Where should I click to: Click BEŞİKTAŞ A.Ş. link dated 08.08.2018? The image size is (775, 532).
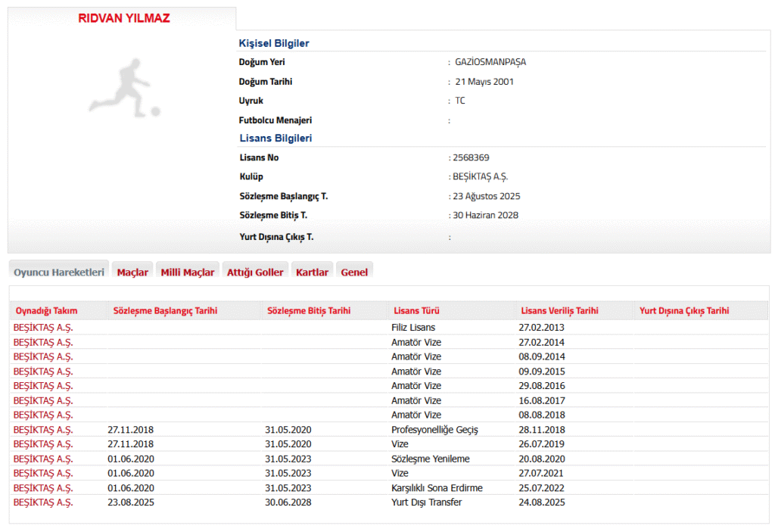43,415
